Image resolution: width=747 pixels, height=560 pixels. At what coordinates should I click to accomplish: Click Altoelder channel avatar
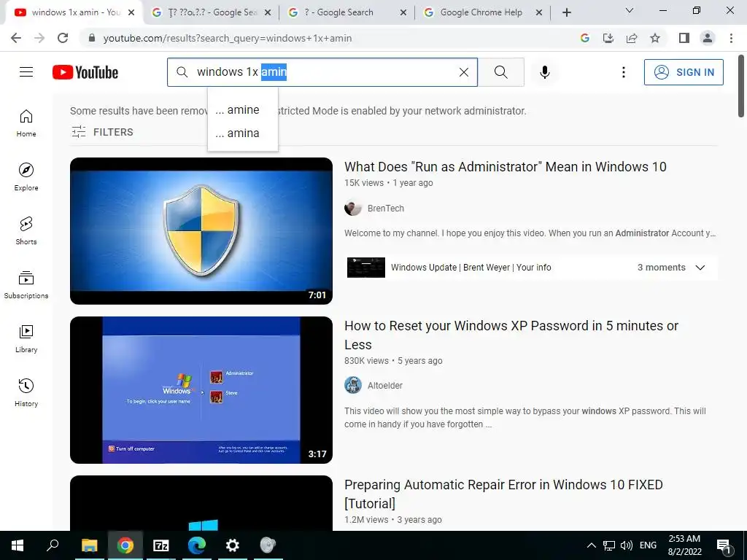pos(353,385)
